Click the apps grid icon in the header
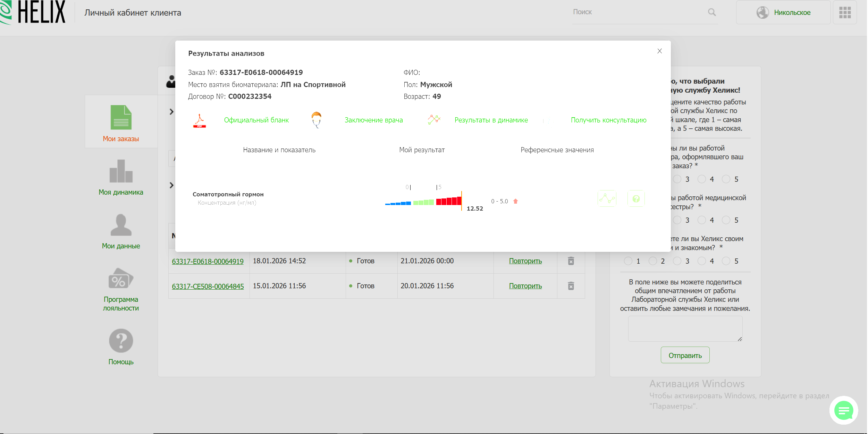 tap(845, 12)
